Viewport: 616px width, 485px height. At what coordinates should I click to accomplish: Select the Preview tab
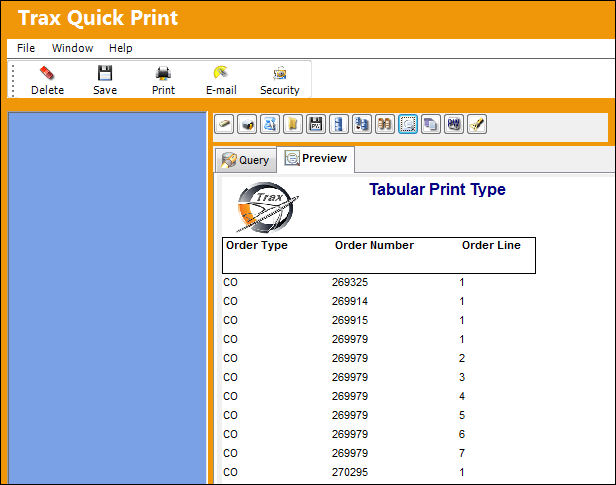click(x=316, y=159)
